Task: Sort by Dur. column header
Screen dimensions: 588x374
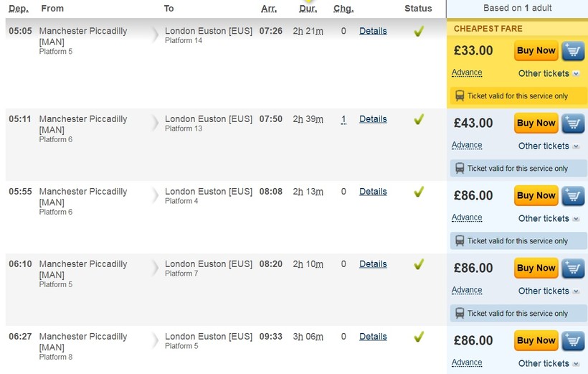Action: [308, 9]
